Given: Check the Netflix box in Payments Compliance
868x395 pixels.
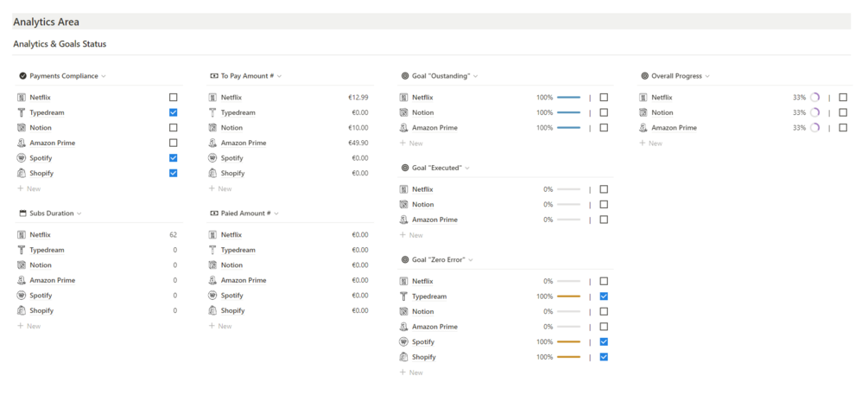Looking at the screenshot, I should (174, 98).
